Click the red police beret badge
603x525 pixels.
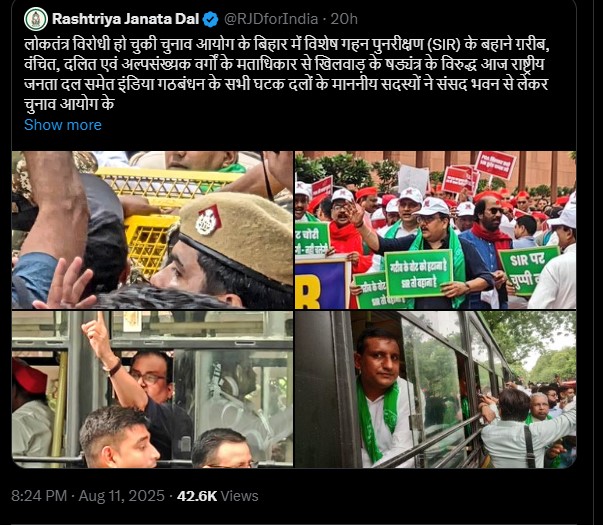click(x=208, y=220)
